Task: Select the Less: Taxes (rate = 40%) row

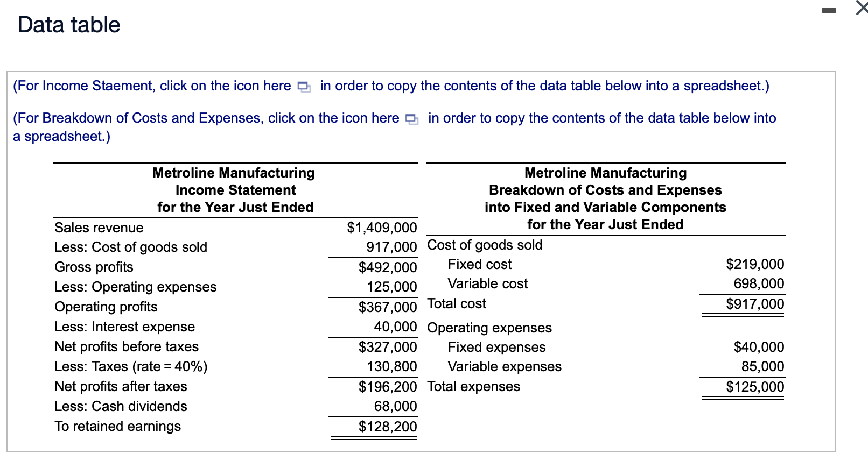Action: point(131,366)
